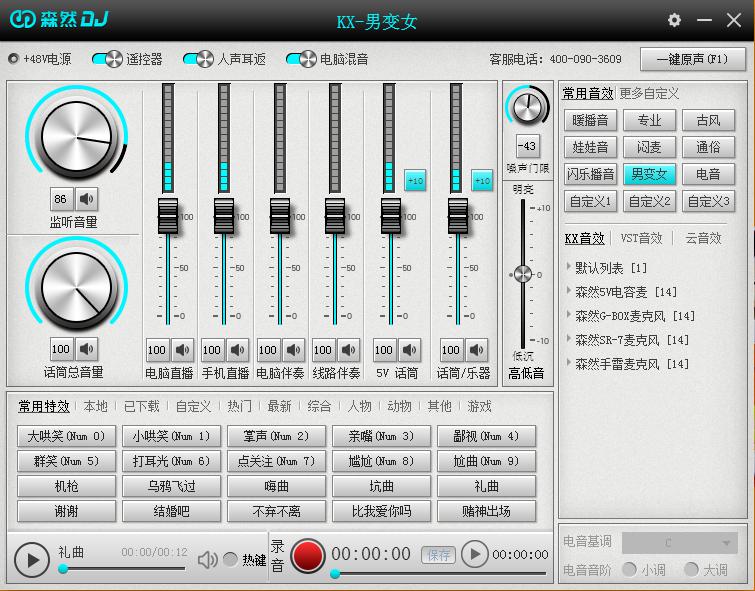
Task: Open the 游戏 effects tab
Action: tap(479, 406)
